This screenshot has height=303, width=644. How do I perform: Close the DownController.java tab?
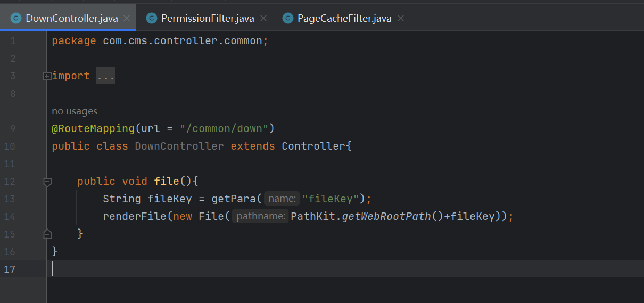point(127,18)
